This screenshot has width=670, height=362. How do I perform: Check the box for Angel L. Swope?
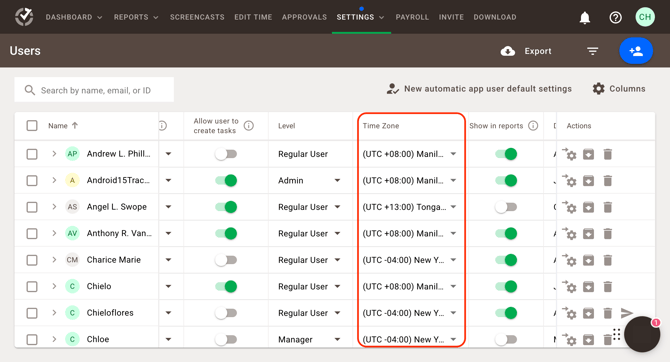(32, 207)
